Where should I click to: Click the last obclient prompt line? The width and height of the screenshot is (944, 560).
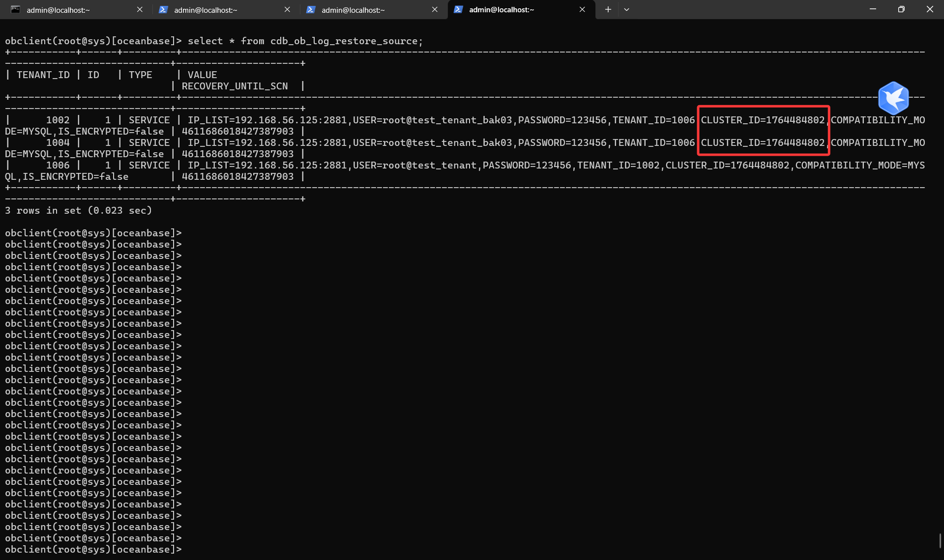[93, 549]
